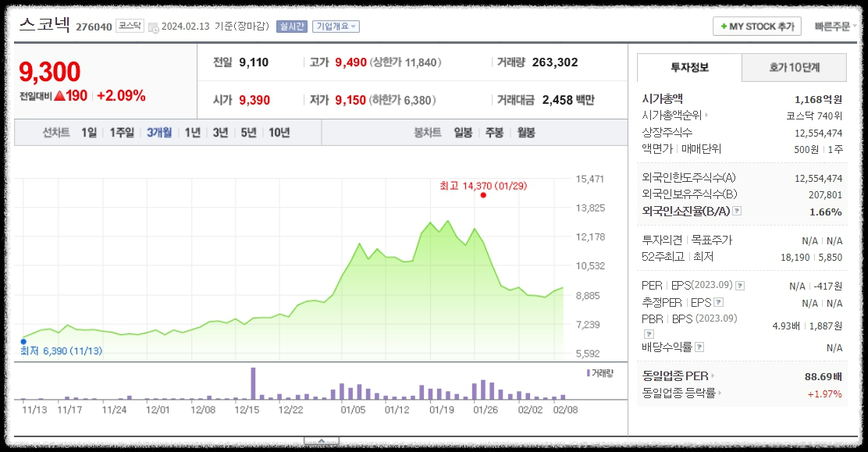Click the help icon next to 추정PER EPS

(719, 302)
